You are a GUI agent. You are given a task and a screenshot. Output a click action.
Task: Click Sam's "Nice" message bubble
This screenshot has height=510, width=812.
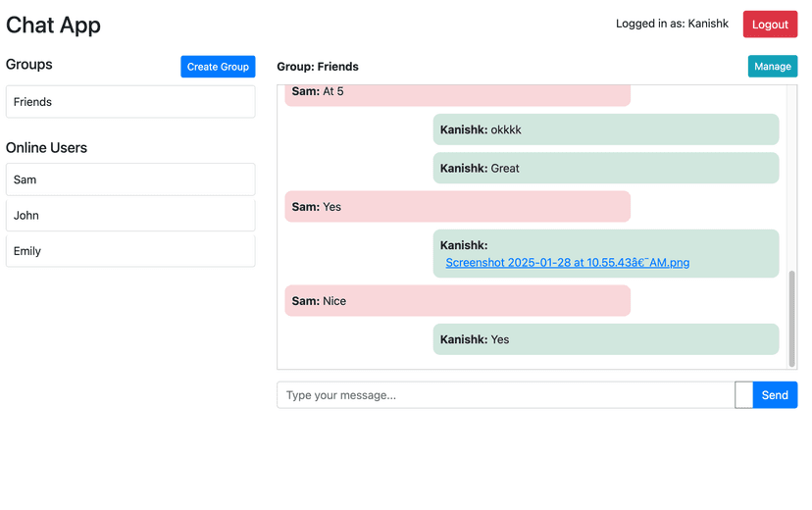click(457, 301)
